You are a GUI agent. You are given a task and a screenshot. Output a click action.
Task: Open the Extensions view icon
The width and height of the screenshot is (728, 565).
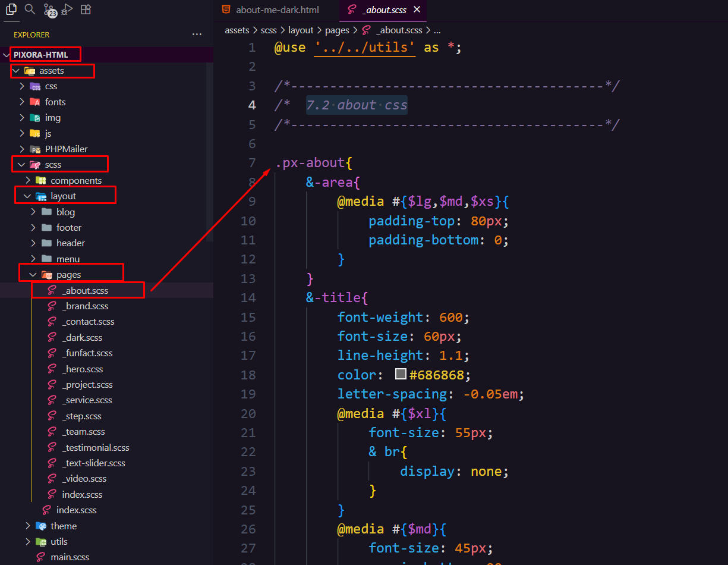coord(86,10)
